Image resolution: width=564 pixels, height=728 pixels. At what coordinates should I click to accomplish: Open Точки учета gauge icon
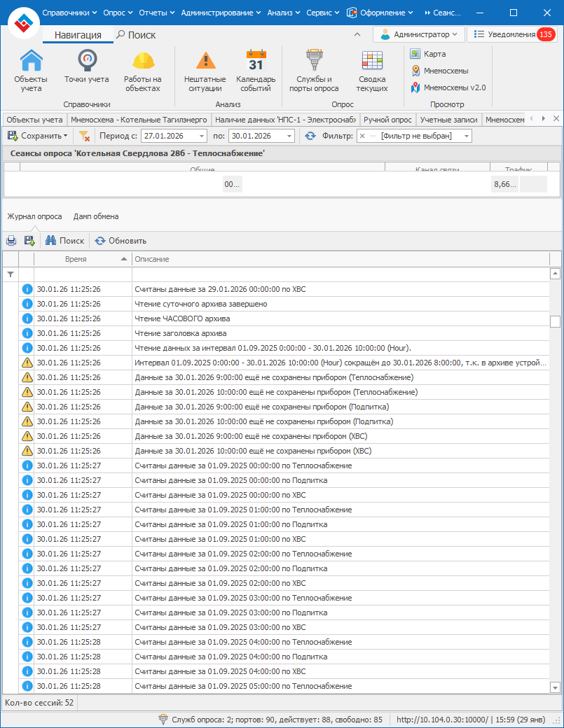86,71
